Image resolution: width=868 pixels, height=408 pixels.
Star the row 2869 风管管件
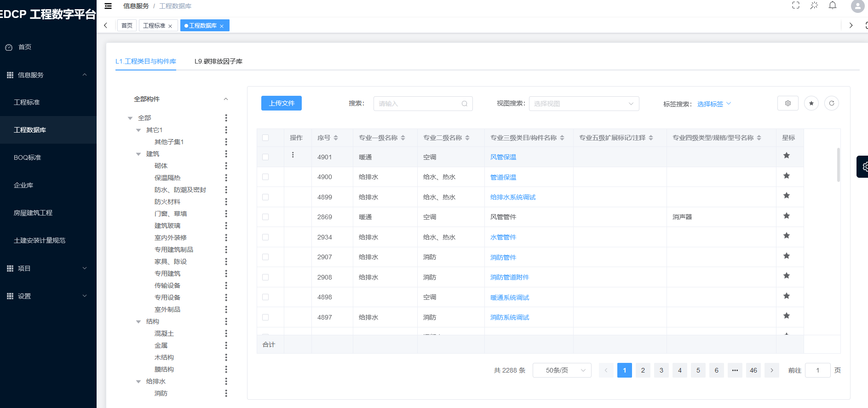(x=787, y=216)
